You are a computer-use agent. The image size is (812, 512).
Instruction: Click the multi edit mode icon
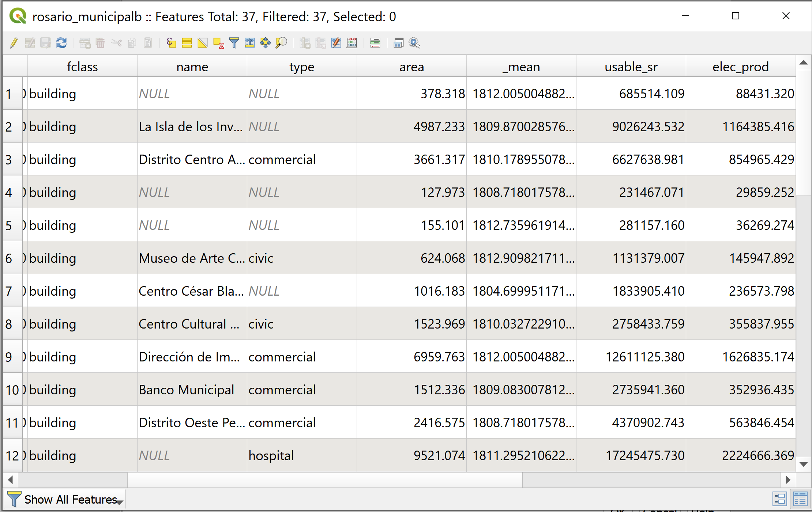coord(30,43)
